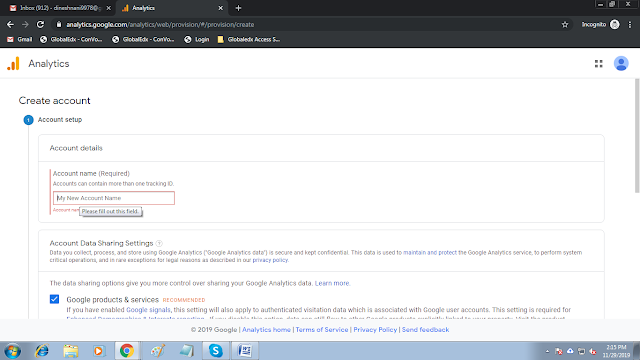The width and height of the screenshot is (640, 360).
Task: Open the Google apps grid icon
Action: [x=598, y=64]
